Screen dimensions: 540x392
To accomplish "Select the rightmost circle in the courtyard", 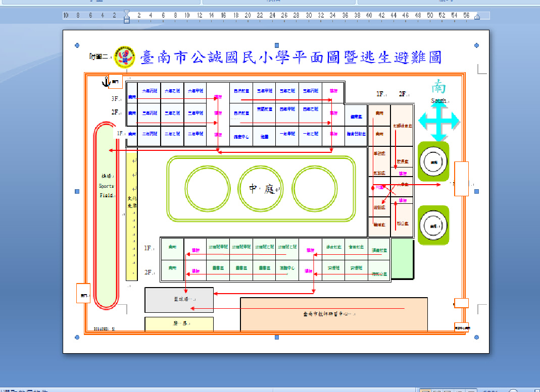I will coord(314,188).
